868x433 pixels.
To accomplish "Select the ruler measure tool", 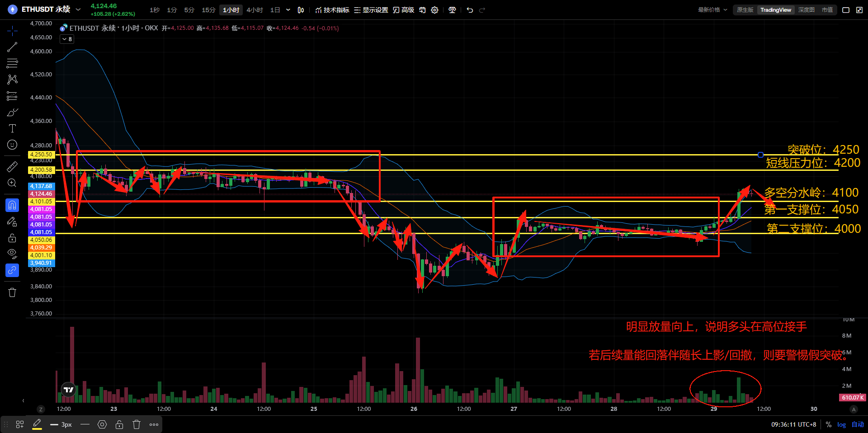I will 12,167.
